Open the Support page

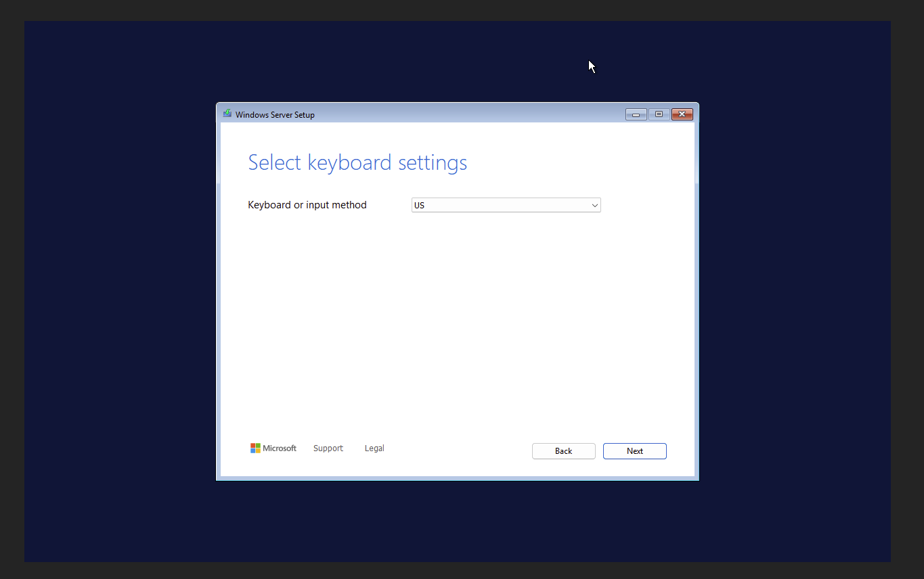(328, 448)
